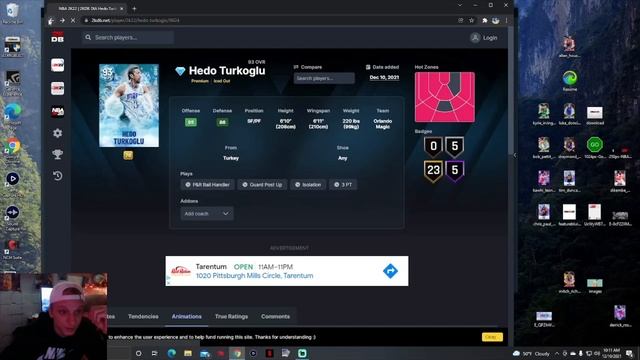Switch to the Comments tab
Image resolution: width=640 pixels, height=360 pixels.
(275, 316)
